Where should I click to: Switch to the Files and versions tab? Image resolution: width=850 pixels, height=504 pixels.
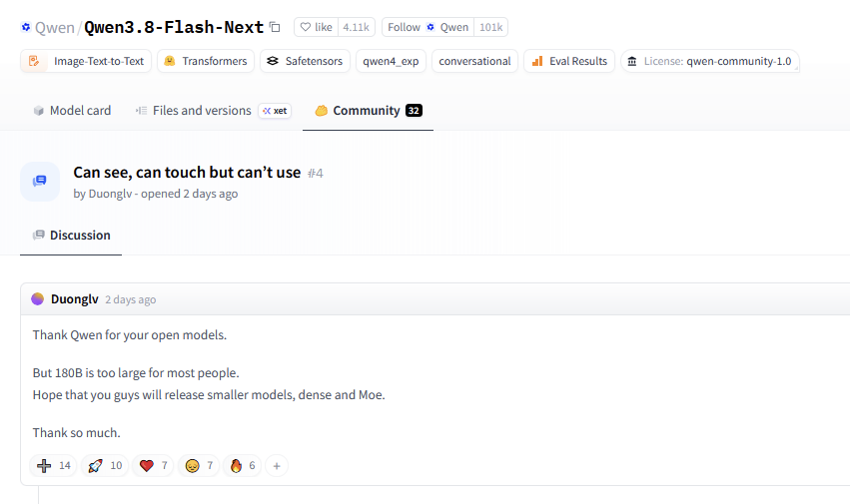[194, 111]
